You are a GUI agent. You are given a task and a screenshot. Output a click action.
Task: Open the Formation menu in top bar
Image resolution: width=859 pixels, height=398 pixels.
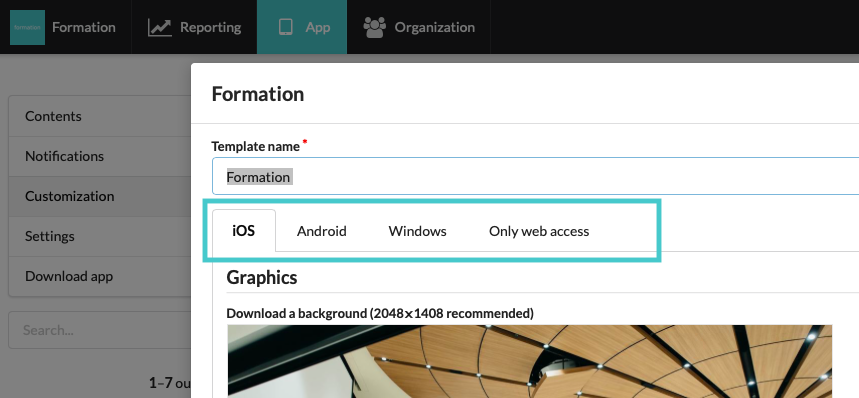coord(66,27)
